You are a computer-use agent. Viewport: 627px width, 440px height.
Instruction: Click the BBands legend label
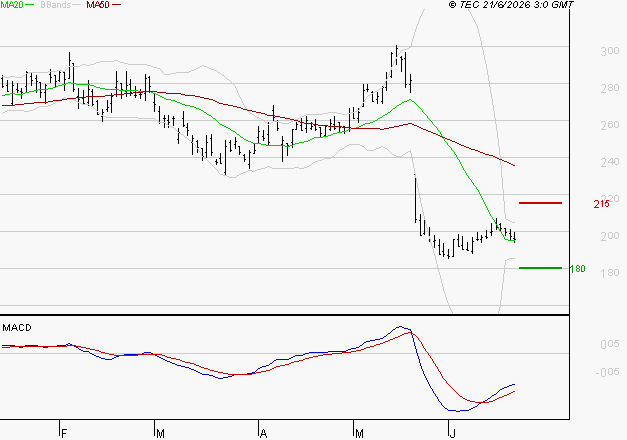click(x=56, y=5)
